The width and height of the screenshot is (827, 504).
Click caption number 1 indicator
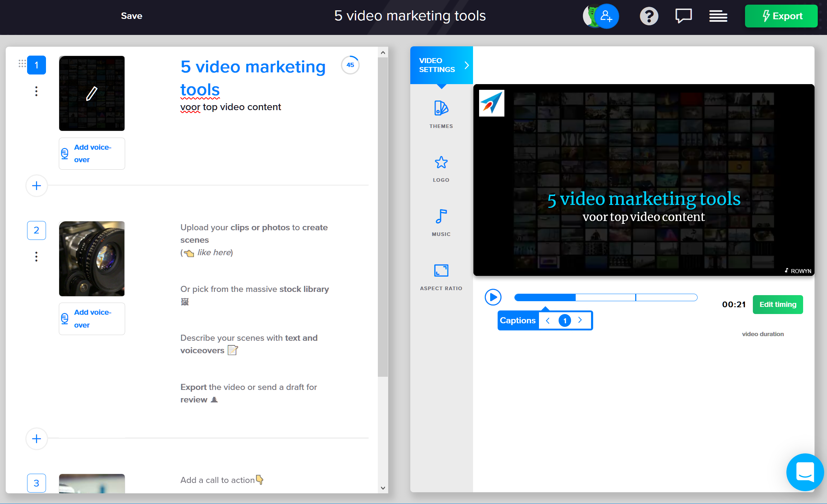565,320
